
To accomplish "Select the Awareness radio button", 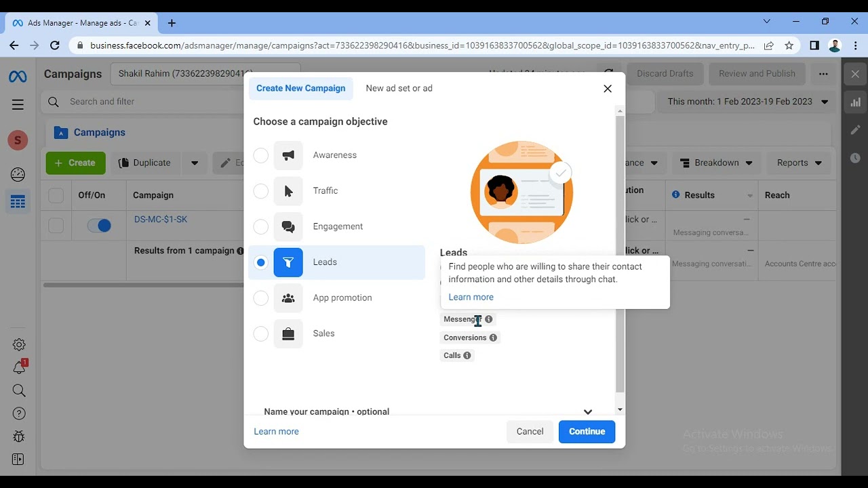I will point(261,155).
